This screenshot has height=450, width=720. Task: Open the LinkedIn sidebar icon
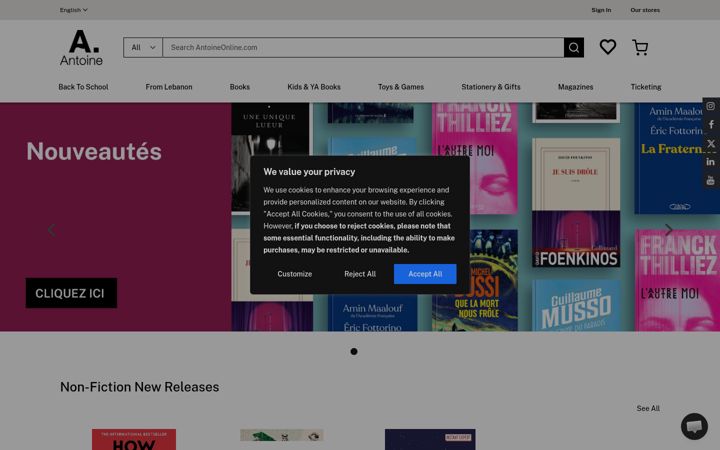coord(710,162)
